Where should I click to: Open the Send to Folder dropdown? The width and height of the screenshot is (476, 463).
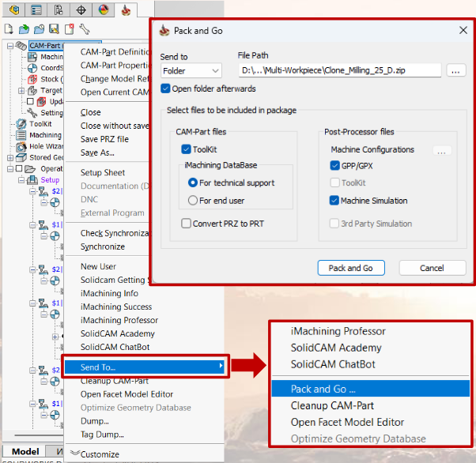(x=191, y=71)
